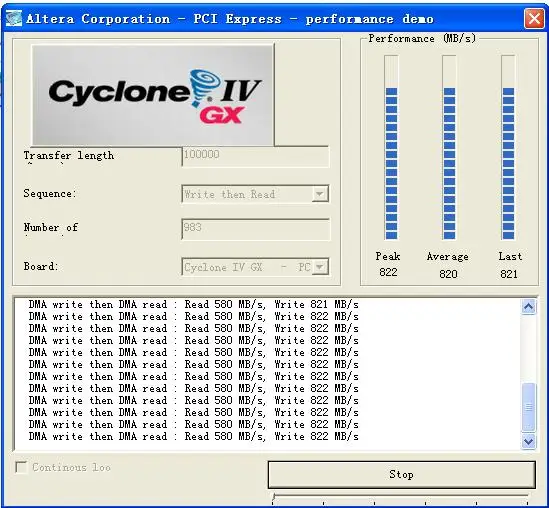549x508 pixels.
Task: Click the Cyclone IV GX logo image
Action: [153, 95]
